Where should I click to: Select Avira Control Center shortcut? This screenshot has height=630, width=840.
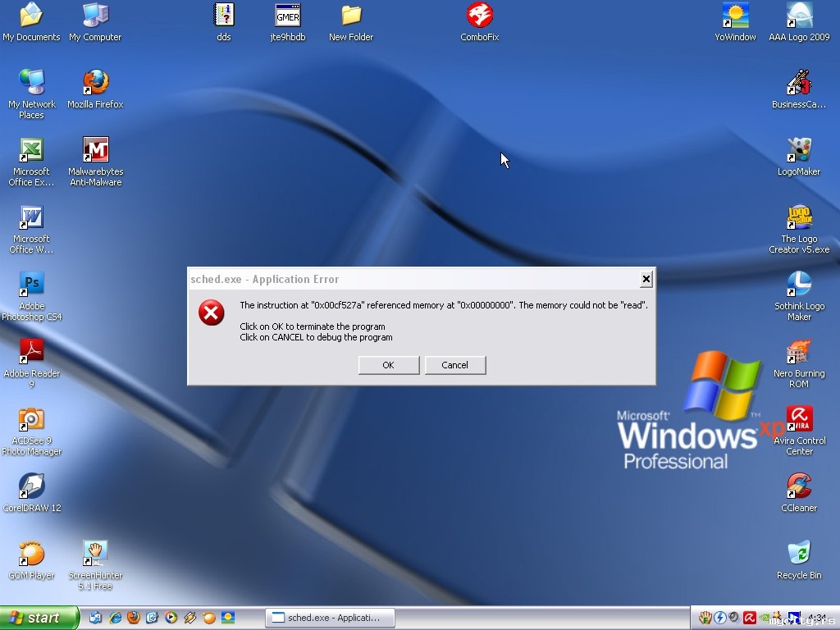click(x=799, y=431)
